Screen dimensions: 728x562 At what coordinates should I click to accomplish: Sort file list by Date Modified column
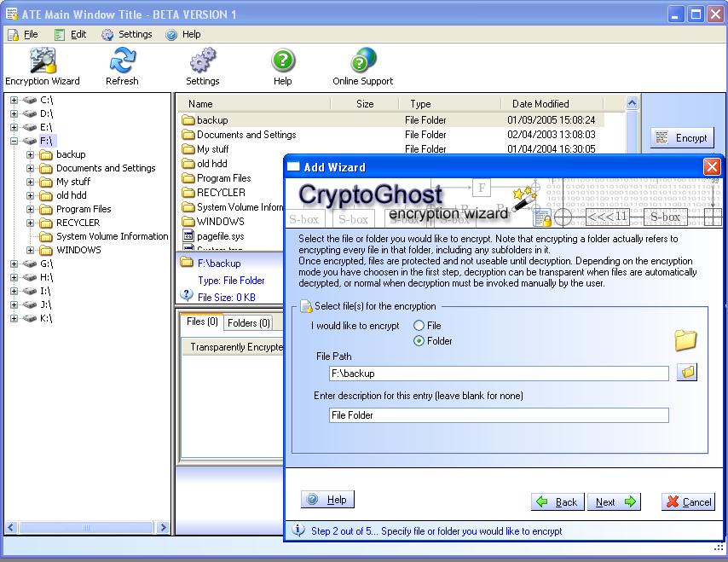coord(552,103)
